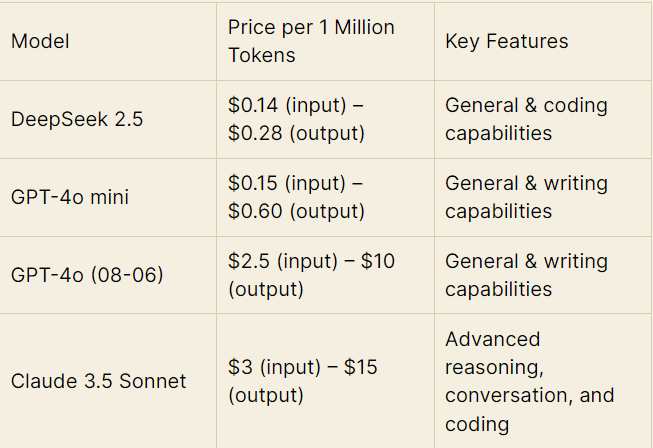Click the "Key Features" column header

tap(506, 41)
